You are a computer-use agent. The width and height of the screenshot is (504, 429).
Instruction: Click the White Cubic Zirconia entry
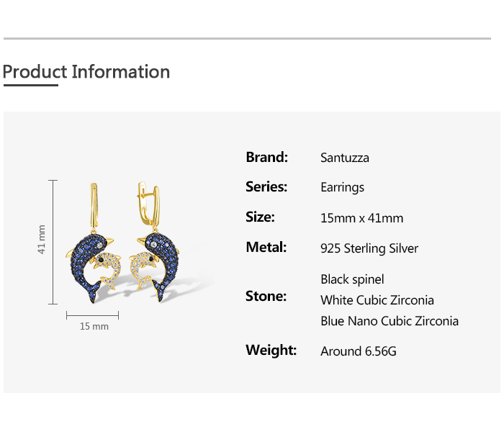(377, 300)
